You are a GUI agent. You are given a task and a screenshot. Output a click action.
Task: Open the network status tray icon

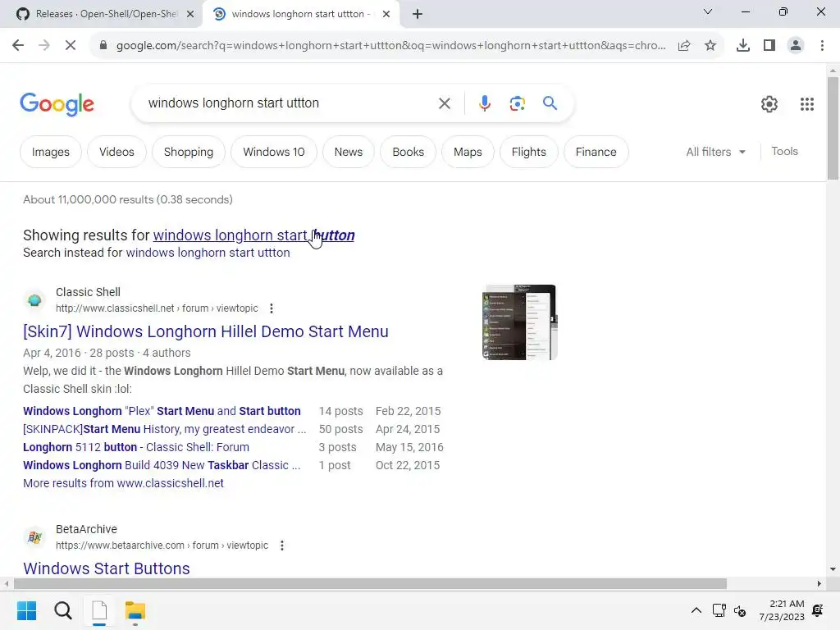point(719,610)
